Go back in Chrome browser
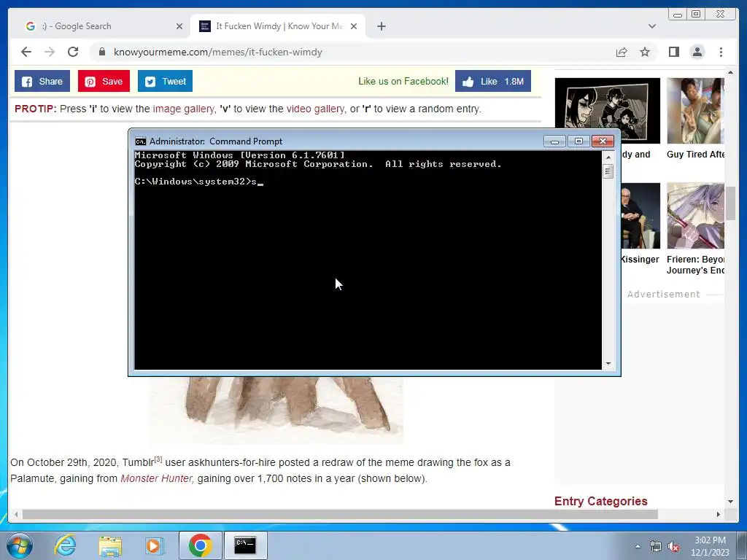Viewport: 747px width, 560px height. coord(26,52)
